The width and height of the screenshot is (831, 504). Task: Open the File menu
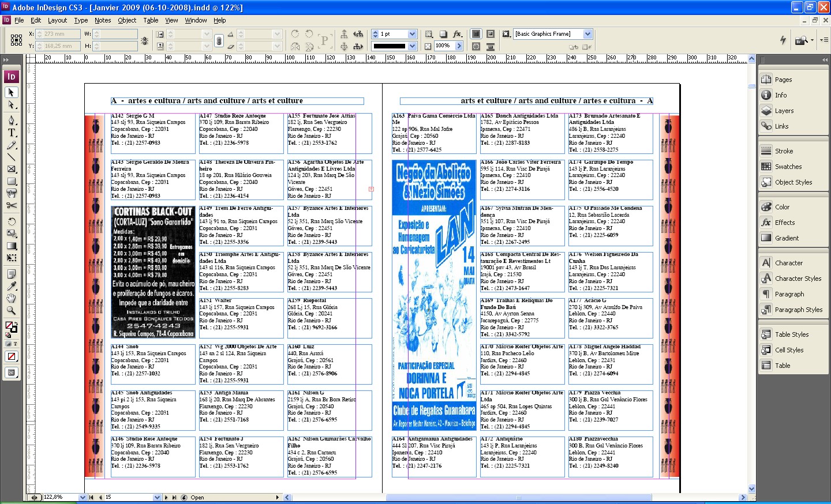[x=19, y=20]
